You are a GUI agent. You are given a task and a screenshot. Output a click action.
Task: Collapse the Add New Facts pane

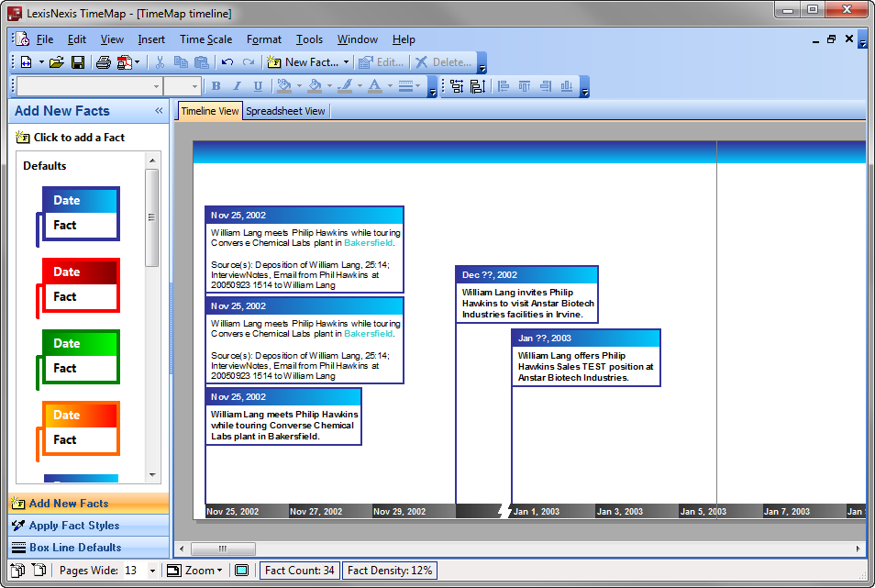[159, 110]
